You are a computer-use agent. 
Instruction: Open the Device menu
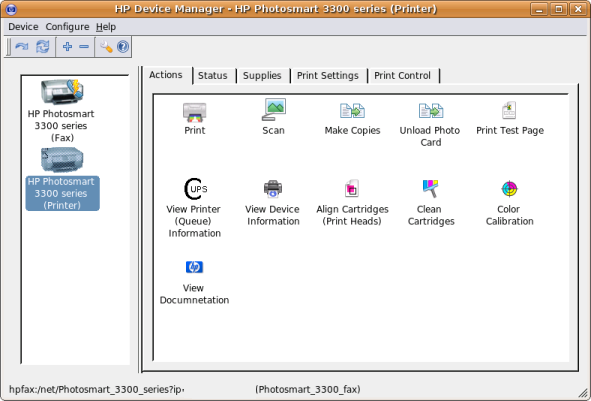tap(23, 27)
